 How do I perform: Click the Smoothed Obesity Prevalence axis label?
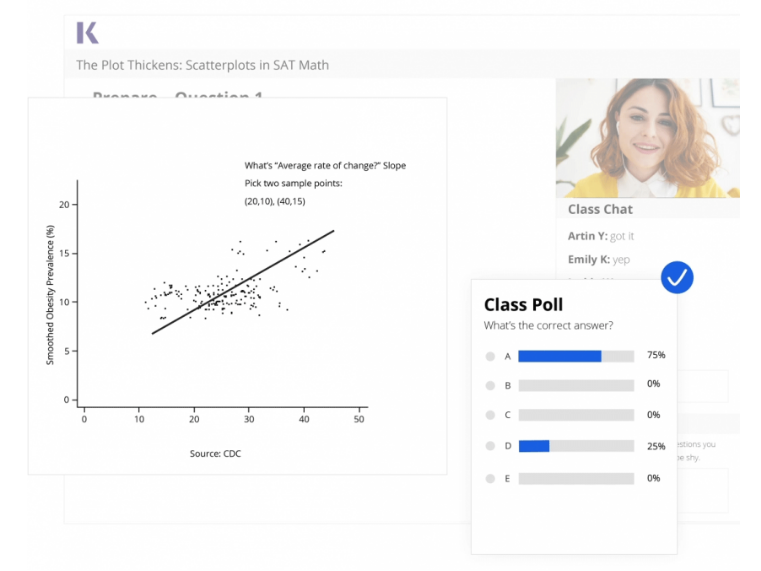[x=50, y=294]
